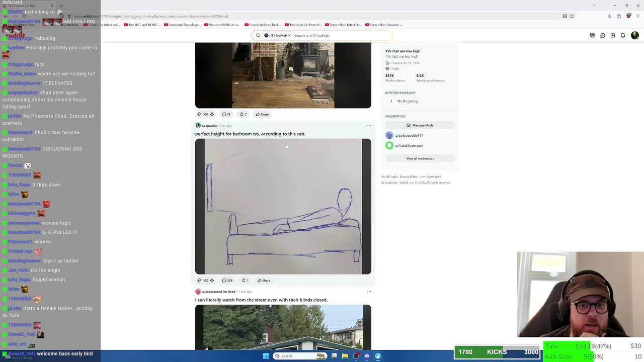Screen dimensions: 644x362
Task: Downvote the bedroom tvs post
Action: point(212,281)
